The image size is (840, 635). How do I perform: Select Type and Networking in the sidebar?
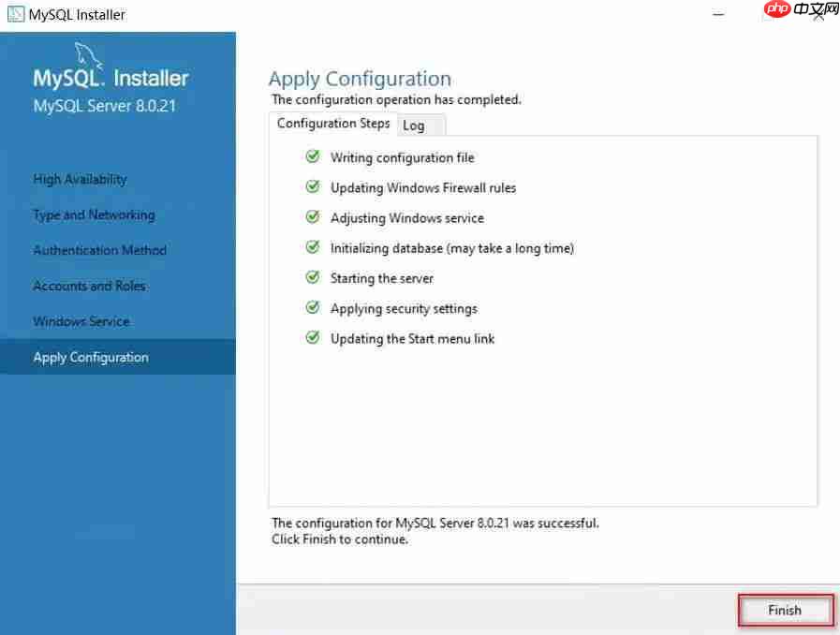93,214
